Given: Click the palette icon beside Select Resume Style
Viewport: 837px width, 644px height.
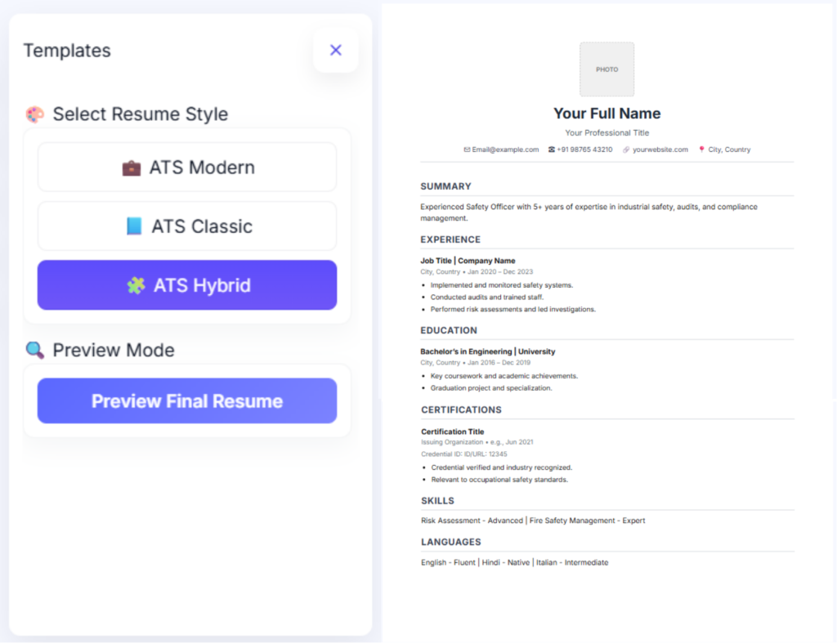Looking at the screenshot, I should [34, 114].
